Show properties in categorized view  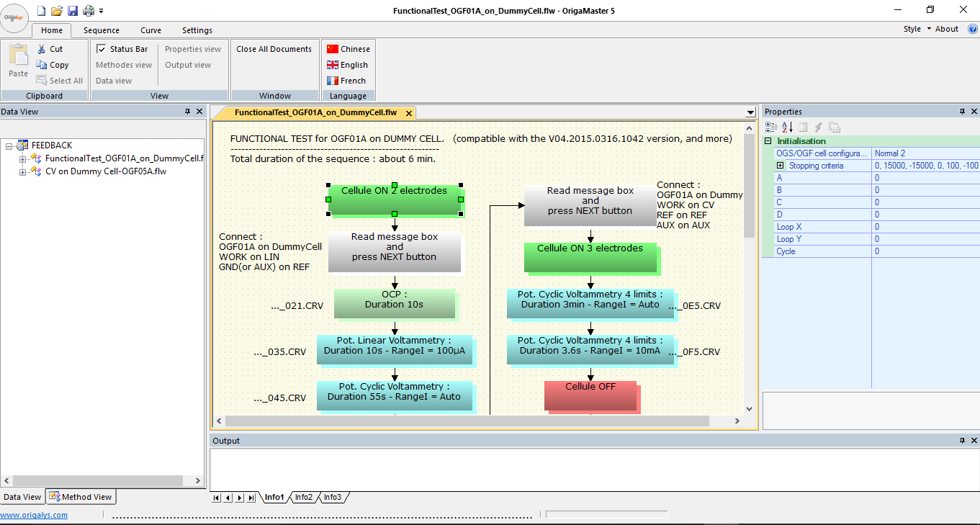click(x=771, y=127)
